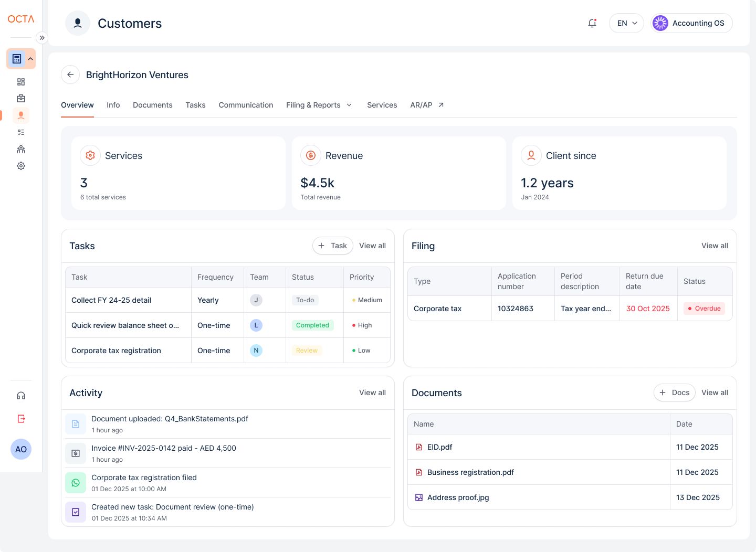756x552 pixels.
Task: Select the highlighted customers person icon in sidebar
Action: point(21,115)
